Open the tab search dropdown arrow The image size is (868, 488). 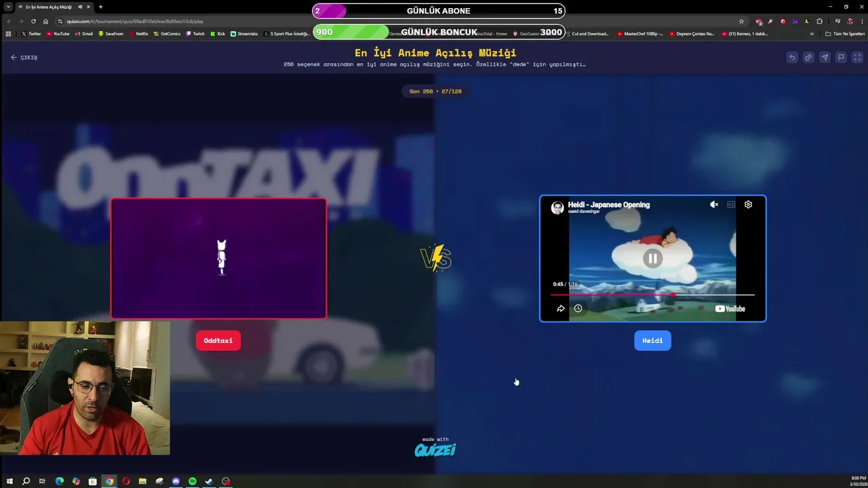tap(7, 7)
